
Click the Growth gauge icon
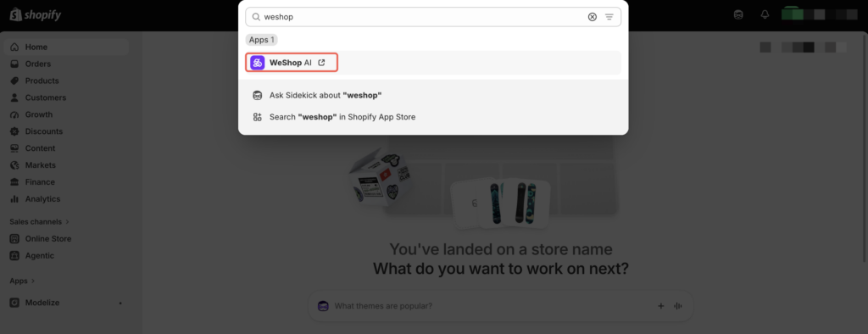[x=14, y=114]
